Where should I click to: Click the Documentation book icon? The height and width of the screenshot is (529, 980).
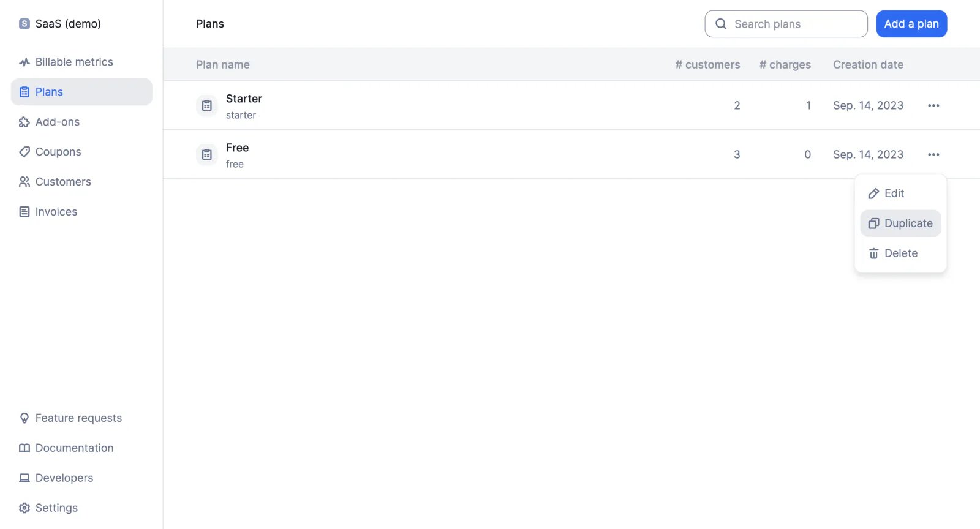click(x=24, y=448)
